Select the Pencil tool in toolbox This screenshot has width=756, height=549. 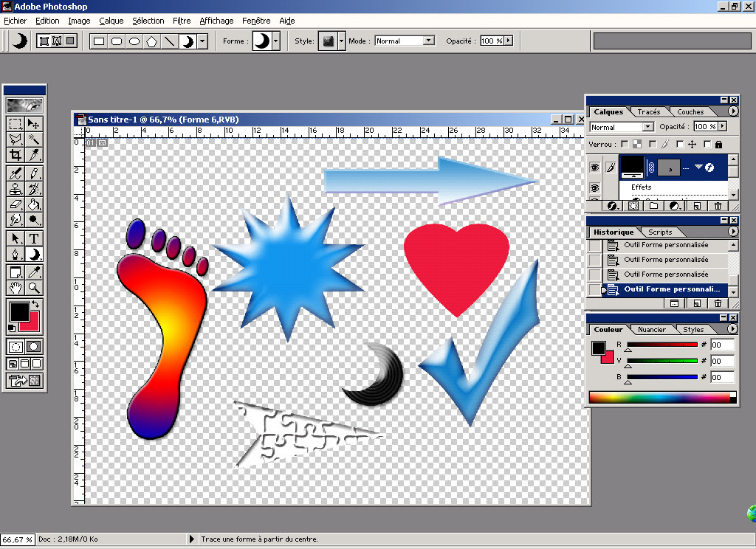click(x=34, y=173)
